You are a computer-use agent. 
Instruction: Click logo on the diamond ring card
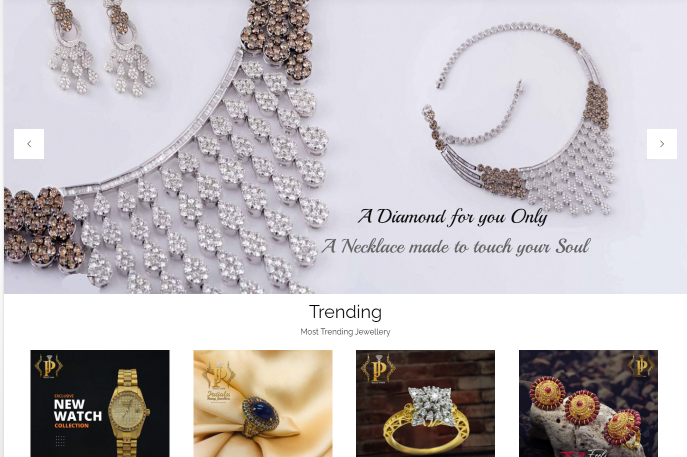tap(378, 368)
